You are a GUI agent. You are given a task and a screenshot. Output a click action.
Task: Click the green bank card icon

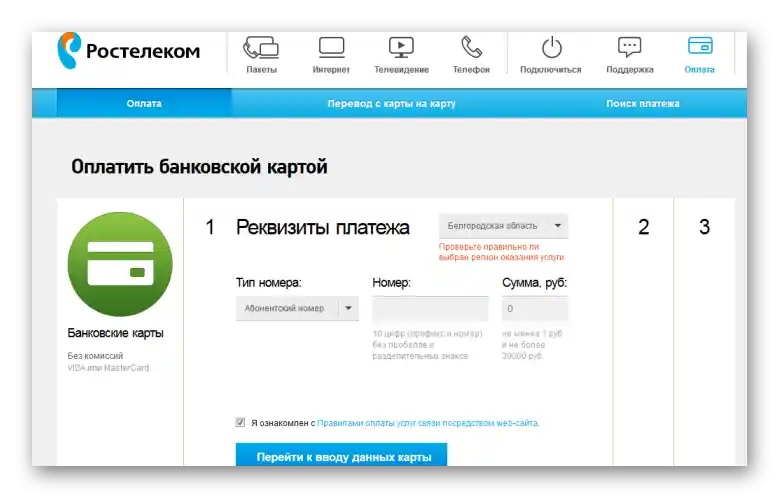[x=120, y=264]
